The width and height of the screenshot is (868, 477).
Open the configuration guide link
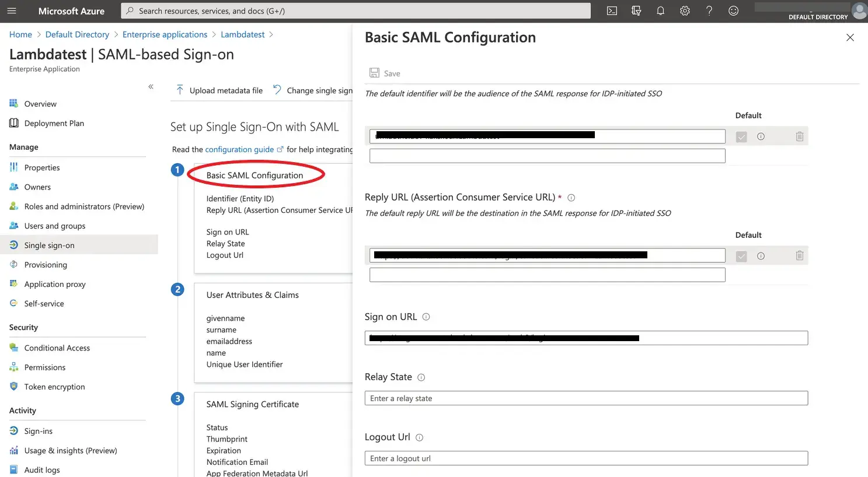pyautogui.click(x=240, y=149)
